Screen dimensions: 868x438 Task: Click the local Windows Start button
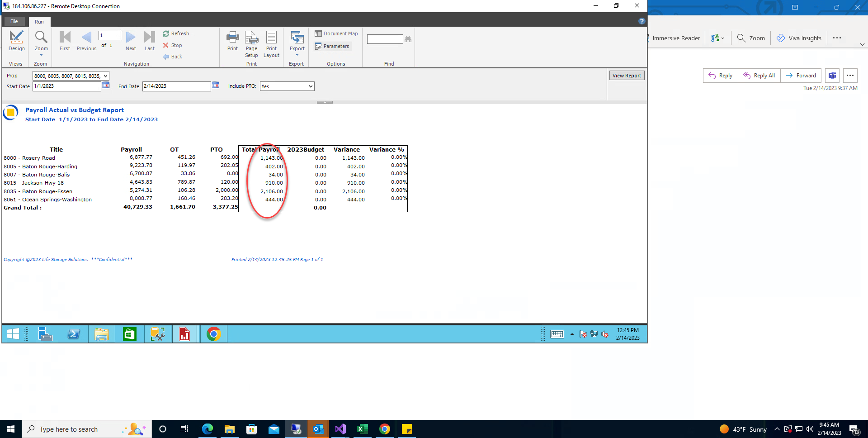pyautogui.click(x=11, y=429)
